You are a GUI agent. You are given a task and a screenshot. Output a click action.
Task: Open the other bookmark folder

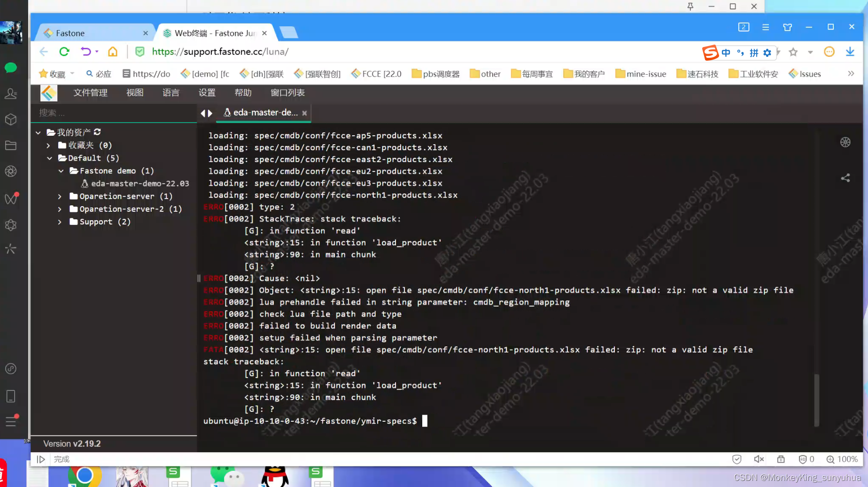click(x=485, y=74)
